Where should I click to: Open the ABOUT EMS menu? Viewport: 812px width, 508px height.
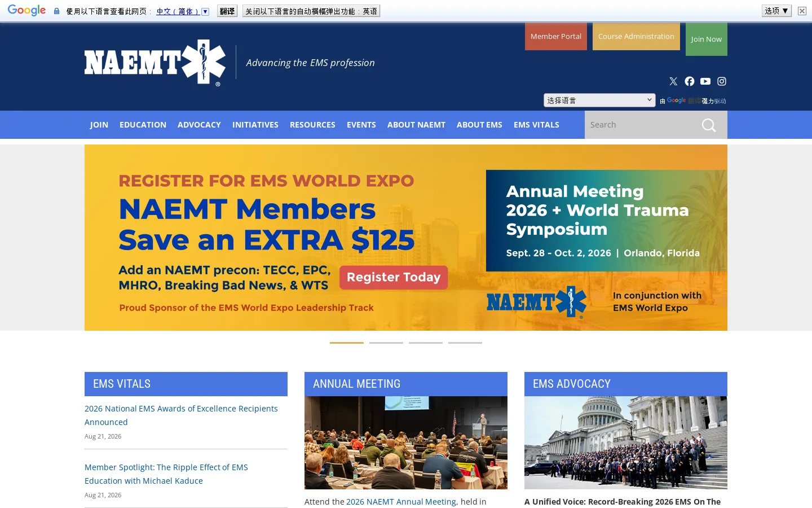(479, 125)
